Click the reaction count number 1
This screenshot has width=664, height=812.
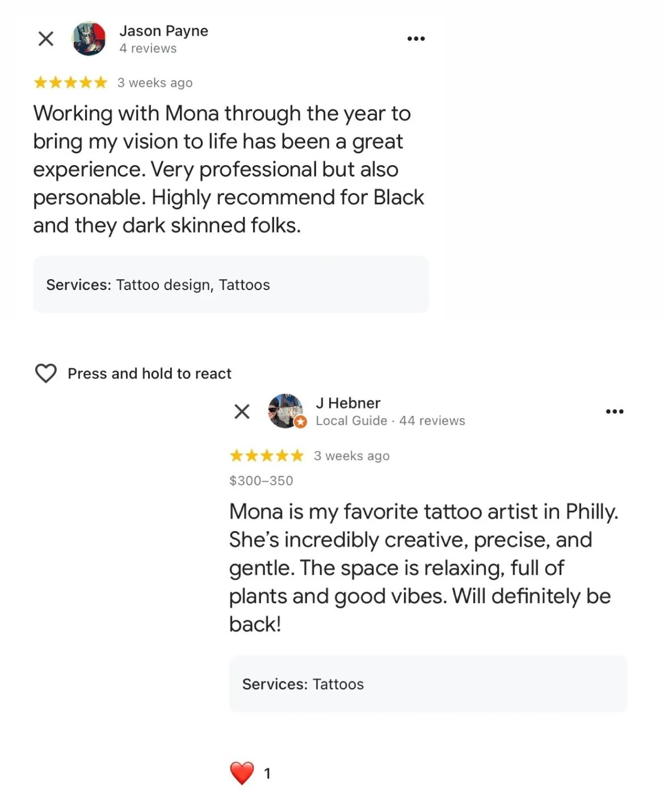coord(267,773)
